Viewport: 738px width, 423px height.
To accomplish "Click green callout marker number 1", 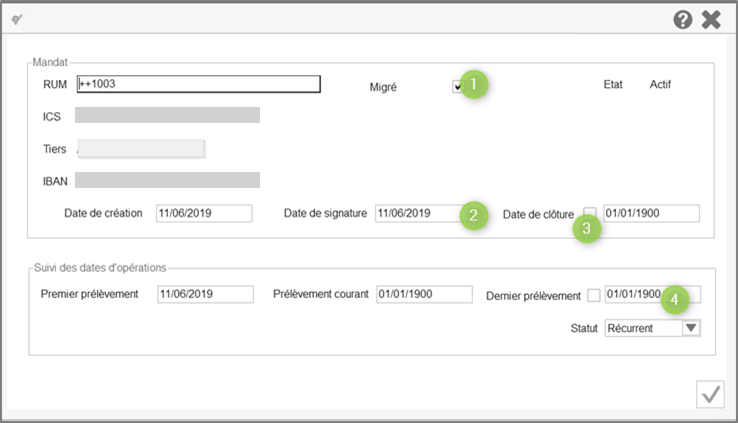I will [476, 84].
